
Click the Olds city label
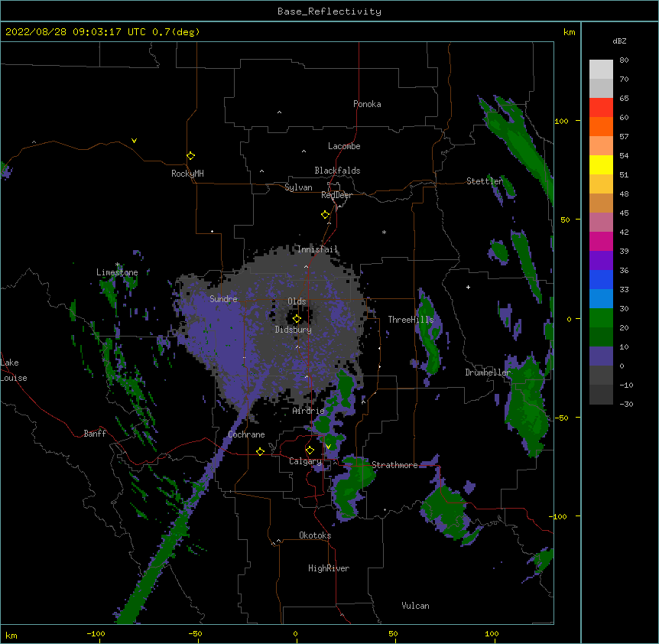297,301
